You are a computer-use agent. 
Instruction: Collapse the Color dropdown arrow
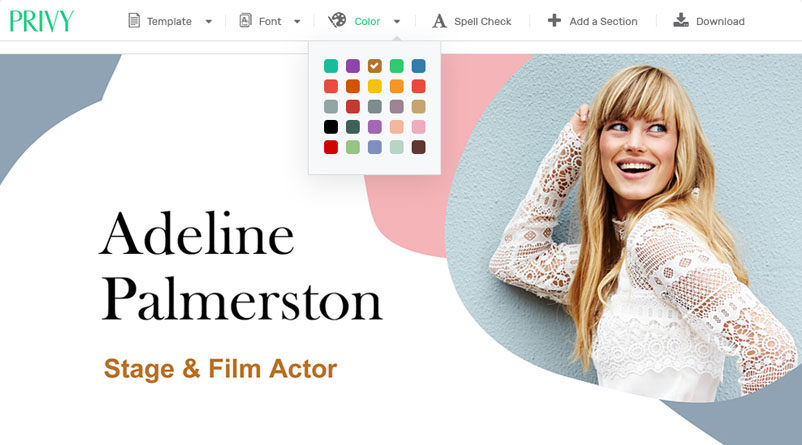(x=397, y=21)
